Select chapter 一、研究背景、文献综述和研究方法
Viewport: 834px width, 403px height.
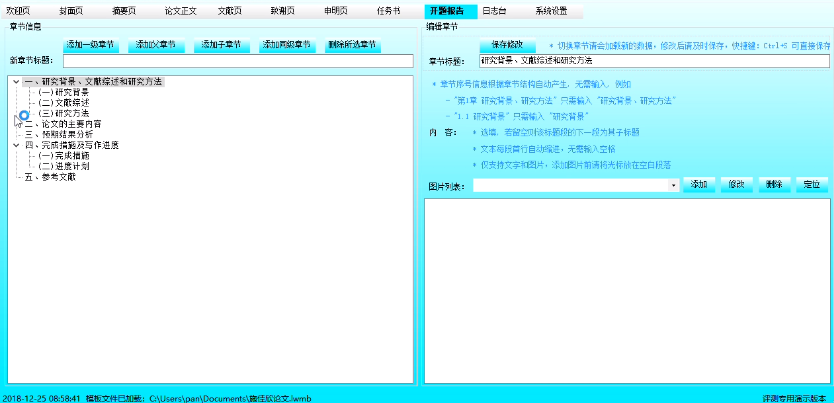click(x=93, y=82)
